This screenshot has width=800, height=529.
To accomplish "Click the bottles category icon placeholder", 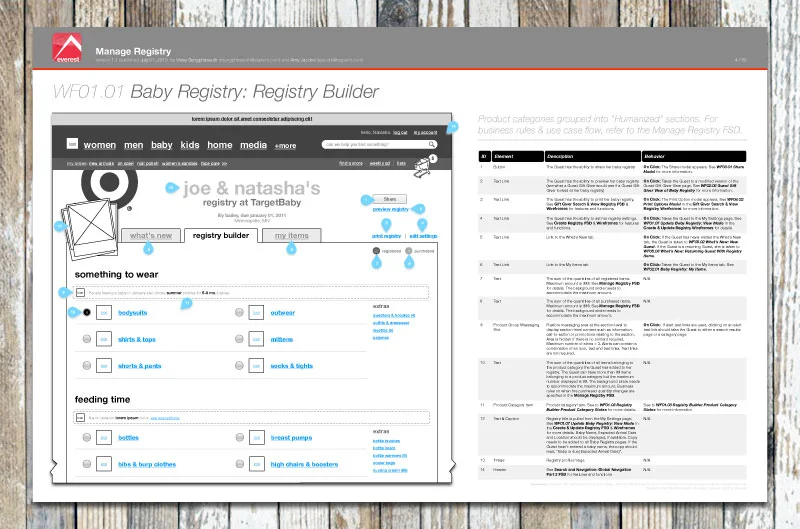I will point(104,438).
